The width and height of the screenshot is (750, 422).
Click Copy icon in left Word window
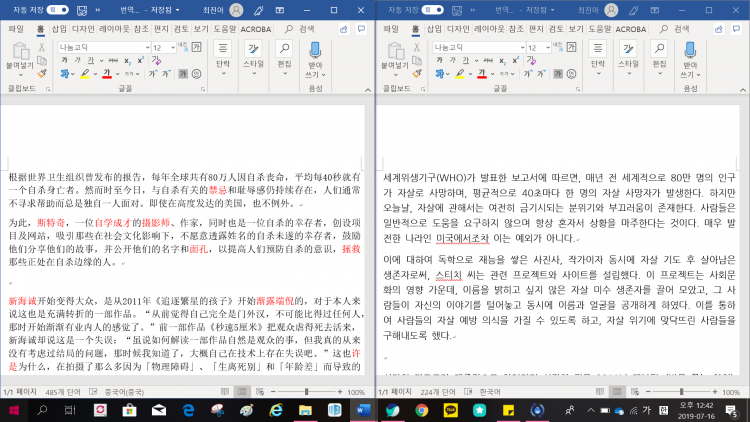pyautogui.click(x=42, y=61)
